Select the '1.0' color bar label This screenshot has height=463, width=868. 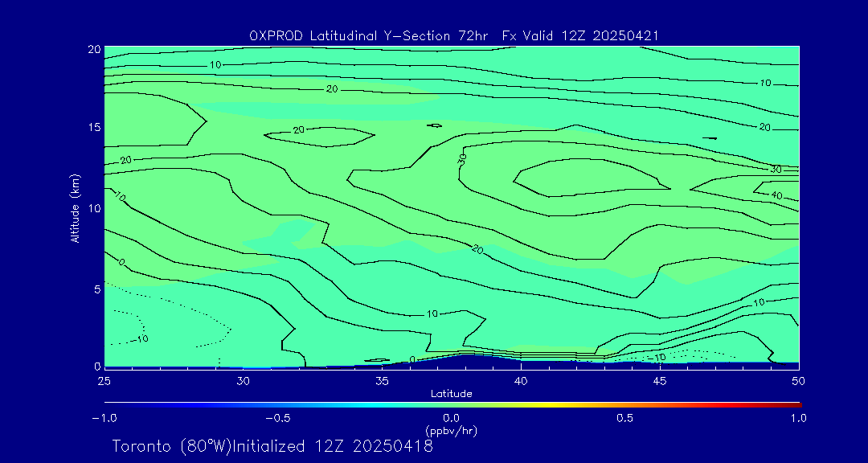pos(799,418)
